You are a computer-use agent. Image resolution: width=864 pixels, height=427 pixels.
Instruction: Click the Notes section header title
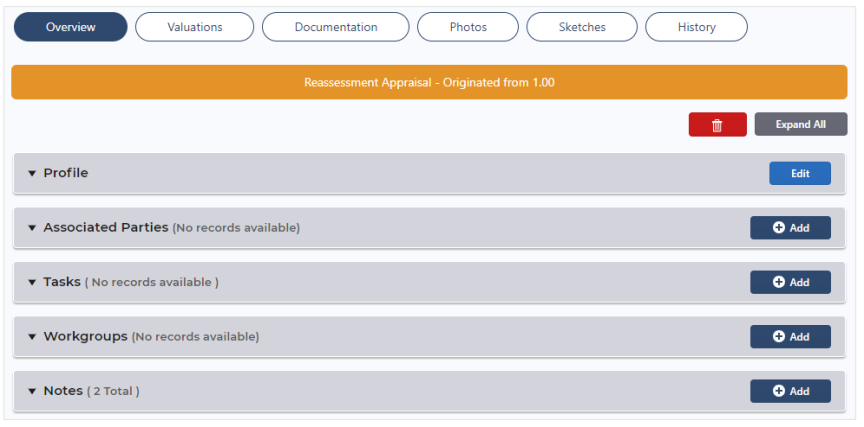coord(63,391)
